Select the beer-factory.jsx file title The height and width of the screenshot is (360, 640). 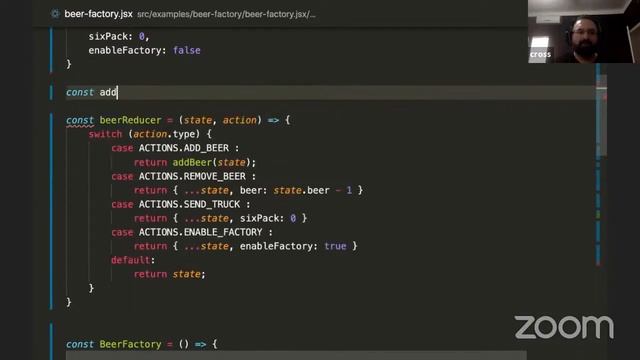98,14
